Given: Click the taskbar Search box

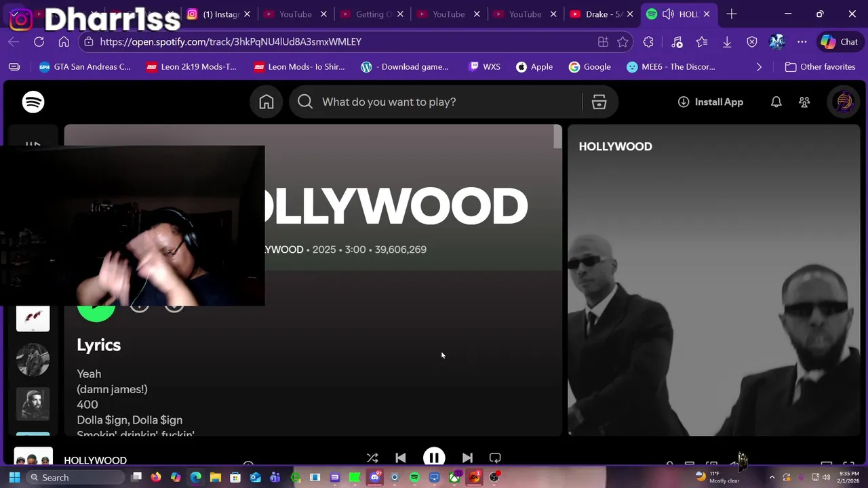Looking at the screenshot, I should click(75, 477).
